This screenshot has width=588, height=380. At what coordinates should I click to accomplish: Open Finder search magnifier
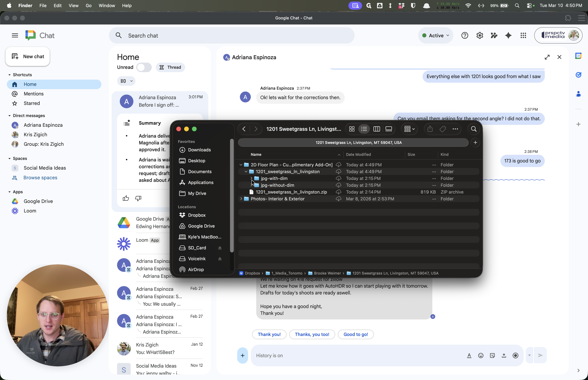coord(473,129)
